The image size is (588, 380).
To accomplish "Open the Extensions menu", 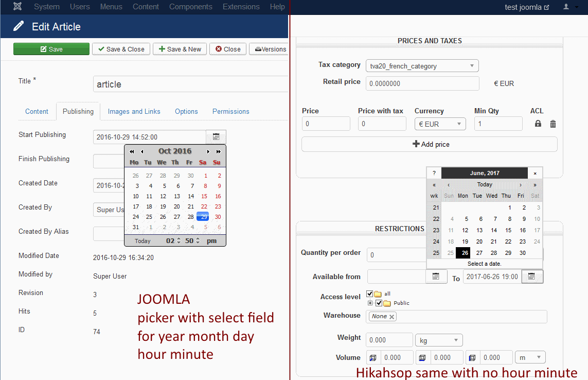I will click(x=241, y=7).
